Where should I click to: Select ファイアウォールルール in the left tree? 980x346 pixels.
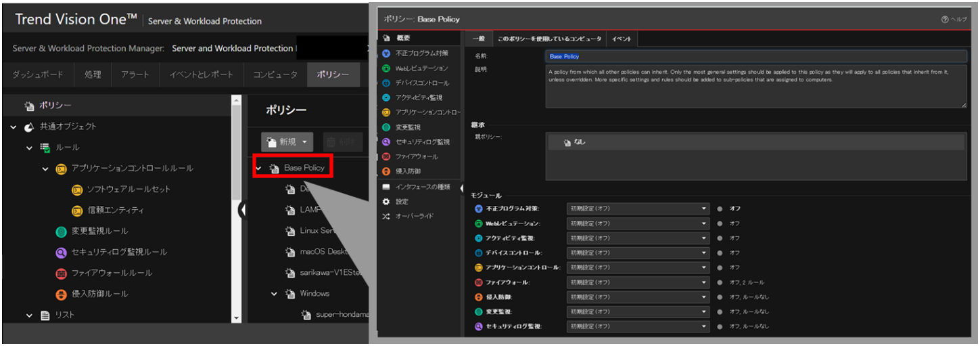(x=112, y=273)
